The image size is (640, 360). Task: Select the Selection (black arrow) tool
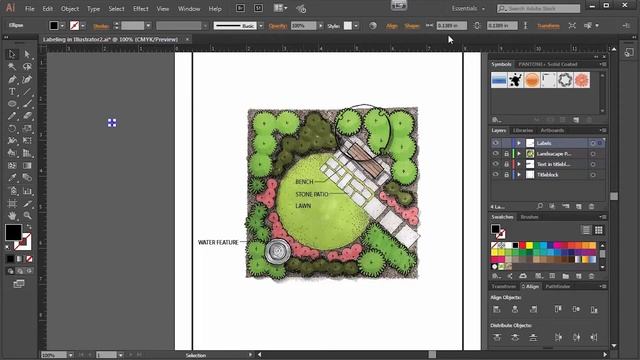click(12, 54)
